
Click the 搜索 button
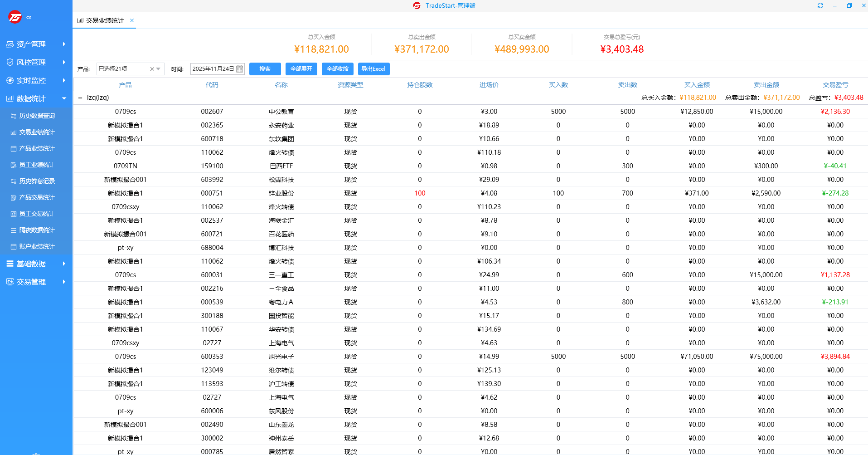[265, 69]
